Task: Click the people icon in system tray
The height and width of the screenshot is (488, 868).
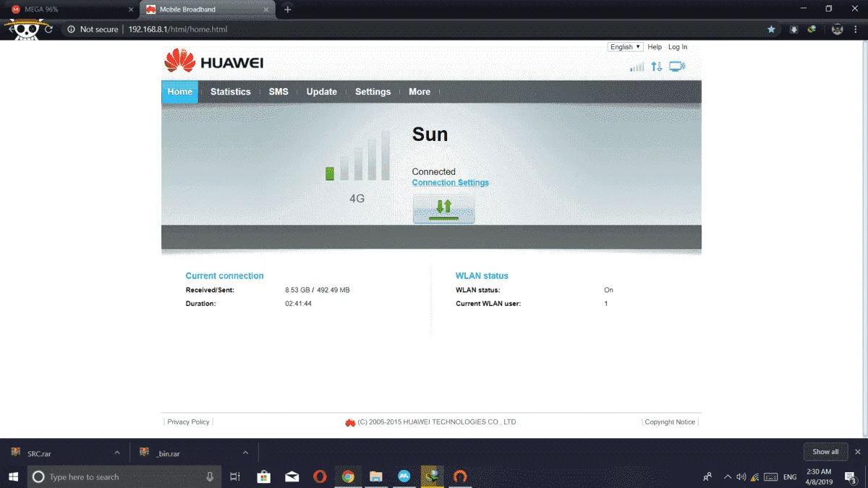Action: click(707, 477)
